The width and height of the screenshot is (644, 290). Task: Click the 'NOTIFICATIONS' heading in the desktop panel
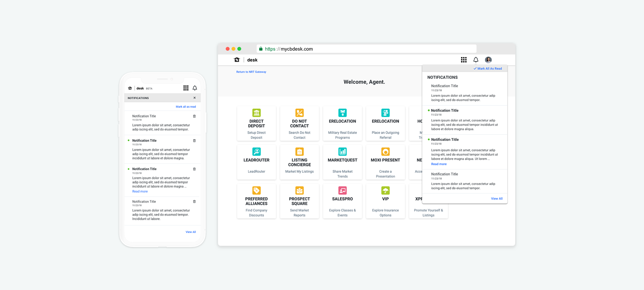(442, 78)
